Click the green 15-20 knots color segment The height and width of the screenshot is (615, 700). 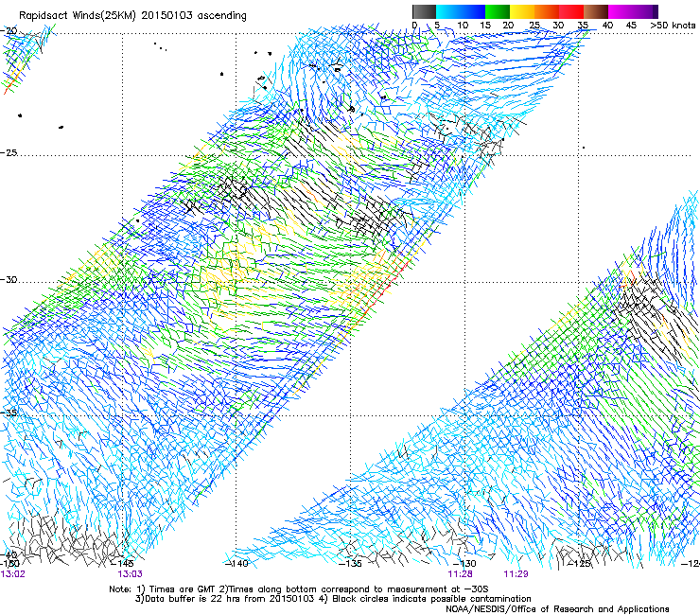pyautogui.click(x=498, y=11)
